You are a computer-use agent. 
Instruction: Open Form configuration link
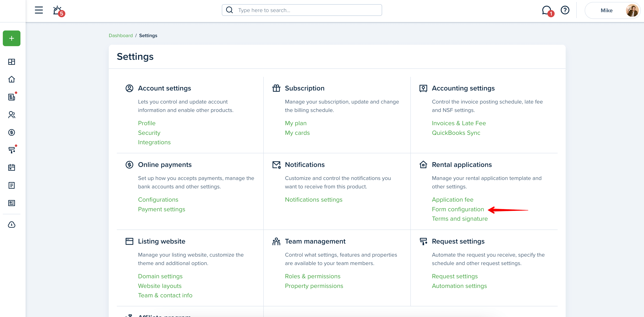click(458, 209)
